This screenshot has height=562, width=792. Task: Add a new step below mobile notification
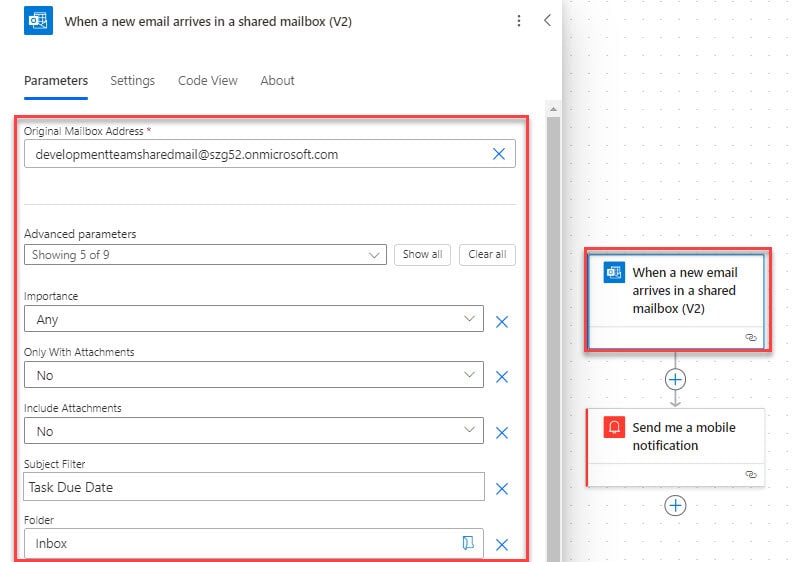pyautogui.click(x=675, y=505)
